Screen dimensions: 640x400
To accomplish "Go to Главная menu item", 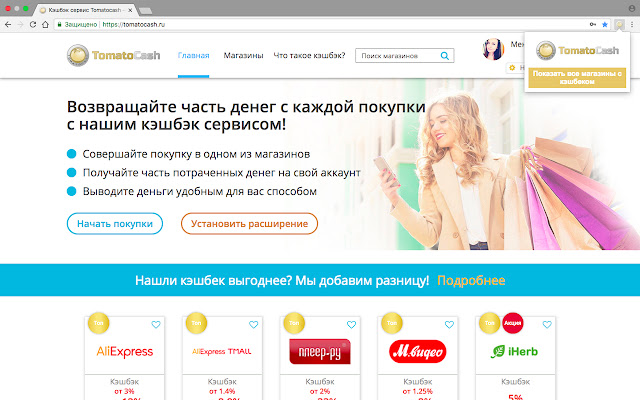I will click(x=193, y=56).
